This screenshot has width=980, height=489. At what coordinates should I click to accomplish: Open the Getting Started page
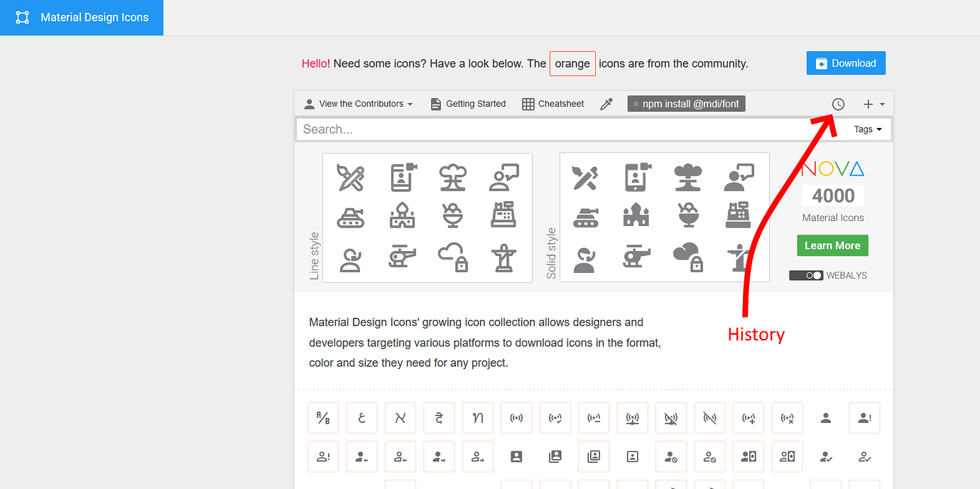[467, 103]
